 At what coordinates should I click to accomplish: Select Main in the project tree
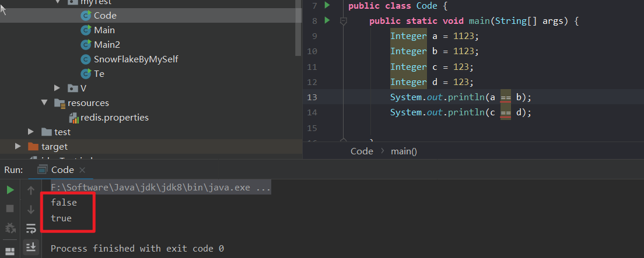104,30
